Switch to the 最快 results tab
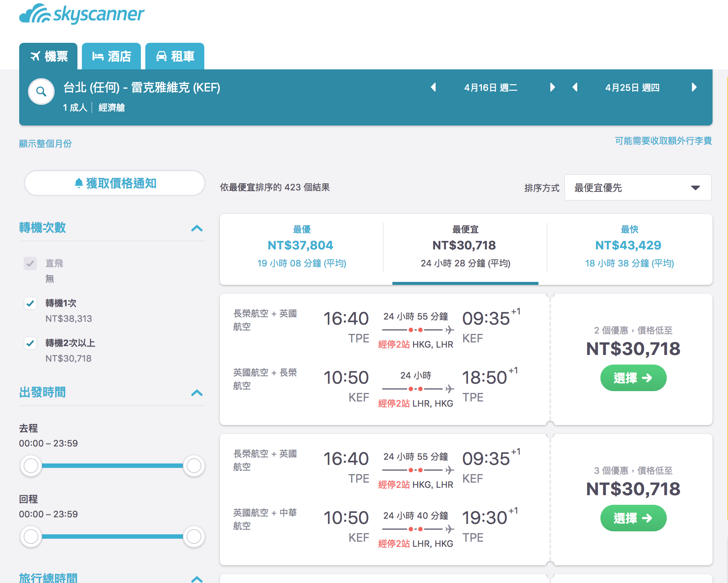 628,245
